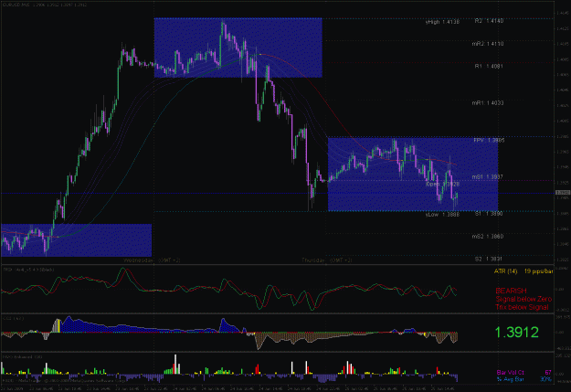
Task: Click the '% Avg Bar' label
Action: pos(511,379)
